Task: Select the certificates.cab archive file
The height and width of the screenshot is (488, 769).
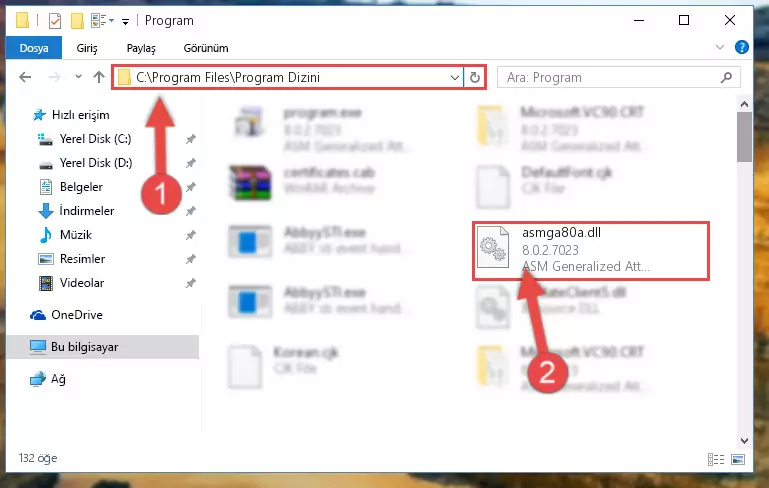Action: pos(303,182)
